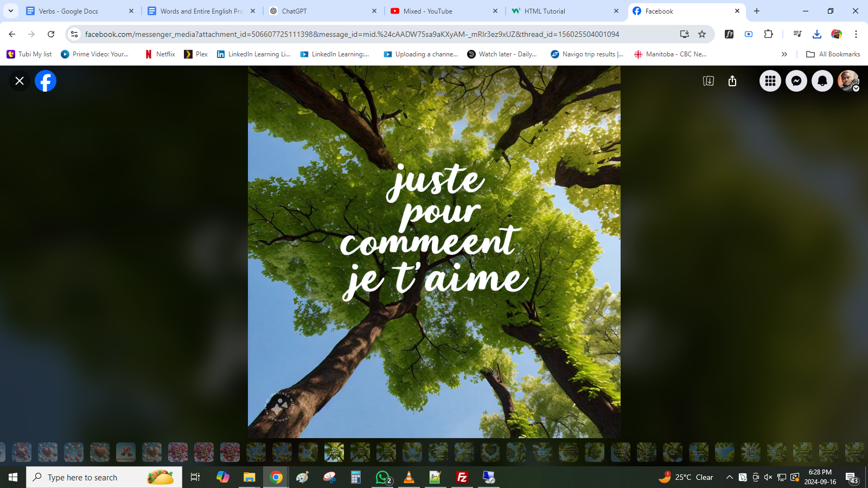Open WhatsApp from the taskbar
This screenshot has width=868, height=488.
coord(383,477)
